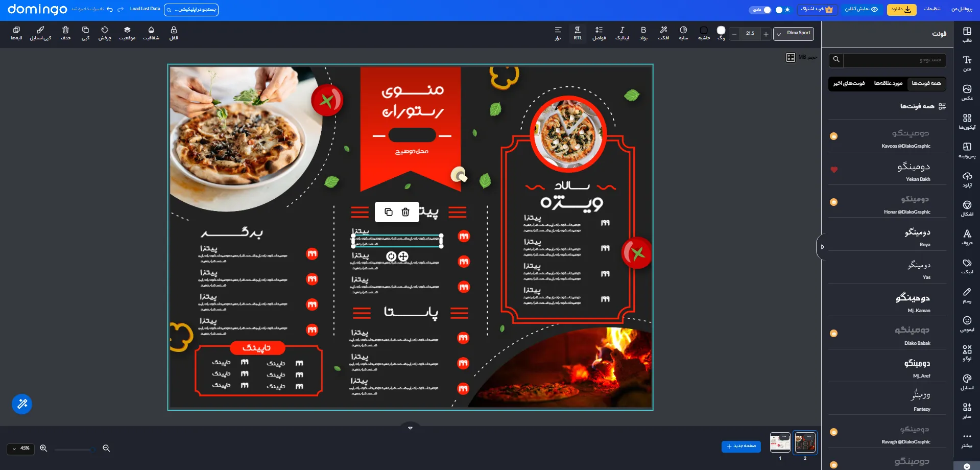Image resolution: width=980 pixels, height=470 pixels.
Task: Open the Shadow (سایه) option
Action: coord(683,33)
